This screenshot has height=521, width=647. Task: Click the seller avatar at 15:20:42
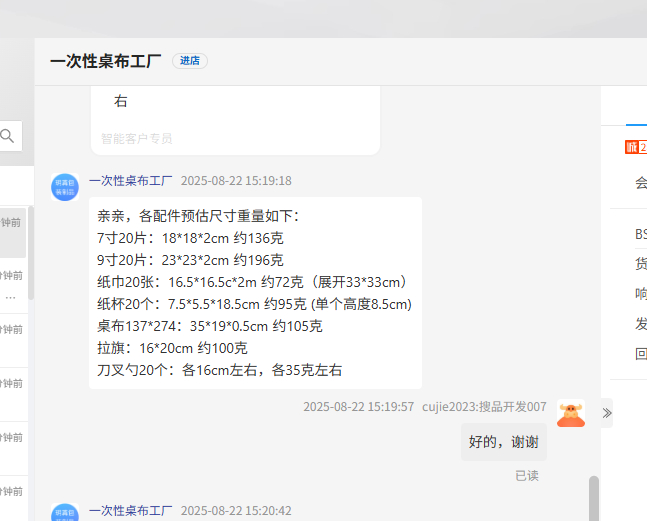[65, 512]
